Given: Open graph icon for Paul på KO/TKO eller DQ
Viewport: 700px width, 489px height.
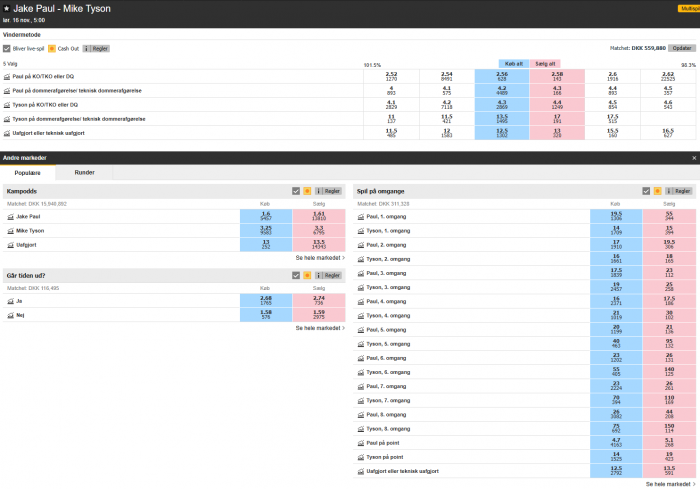Looking at the screenshot, I should coord(7,77).
